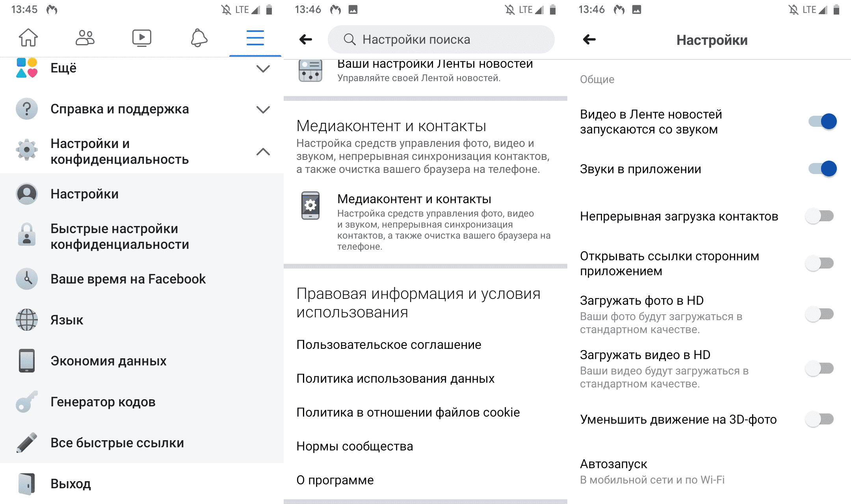
Task: Tap the clock icon for time on Facebook
Action: coord(27,279)
